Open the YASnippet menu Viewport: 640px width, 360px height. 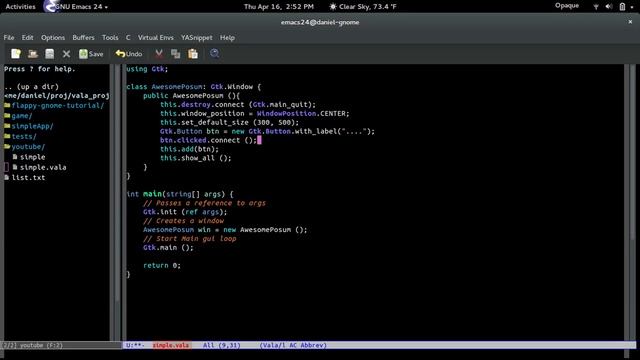197,38
